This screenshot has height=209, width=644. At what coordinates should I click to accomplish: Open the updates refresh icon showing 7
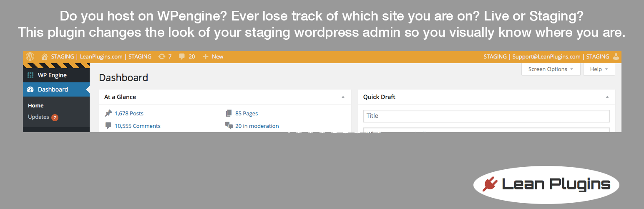pos(161,56)
